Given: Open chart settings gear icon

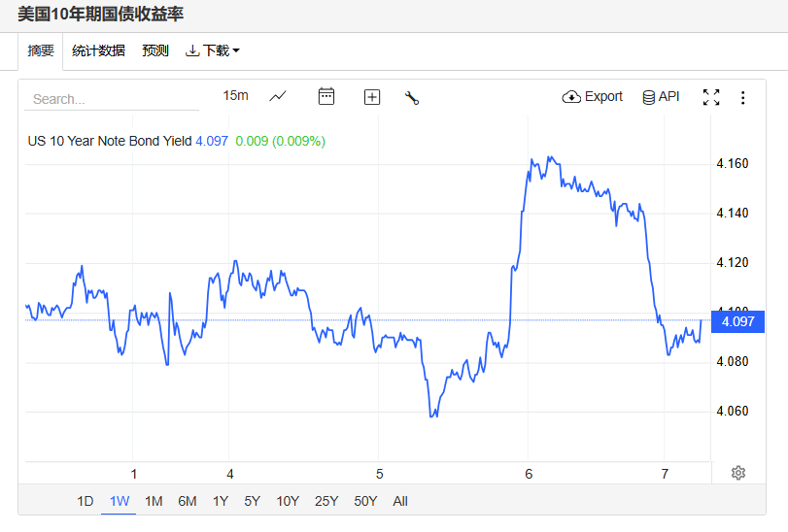Looking at the screenshot, I should (x=738, y=473).
